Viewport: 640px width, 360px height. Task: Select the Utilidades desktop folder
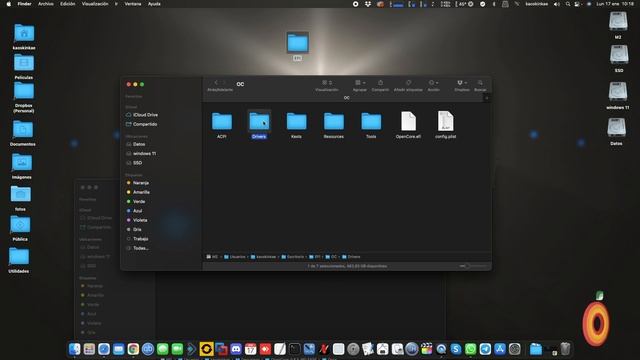coord(19,257)
